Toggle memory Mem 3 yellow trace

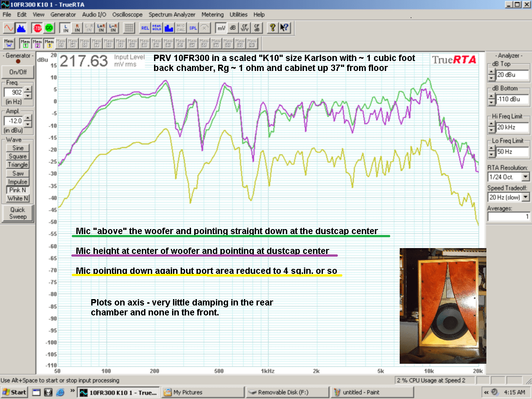(x=49, y=43)
